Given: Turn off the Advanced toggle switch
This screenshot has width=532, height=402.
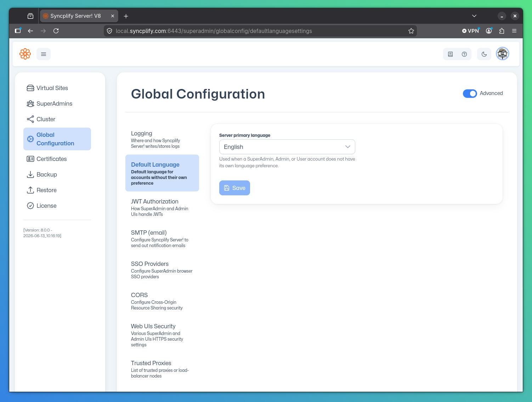Looking at the screenshot, I should [x=470, y=93].
